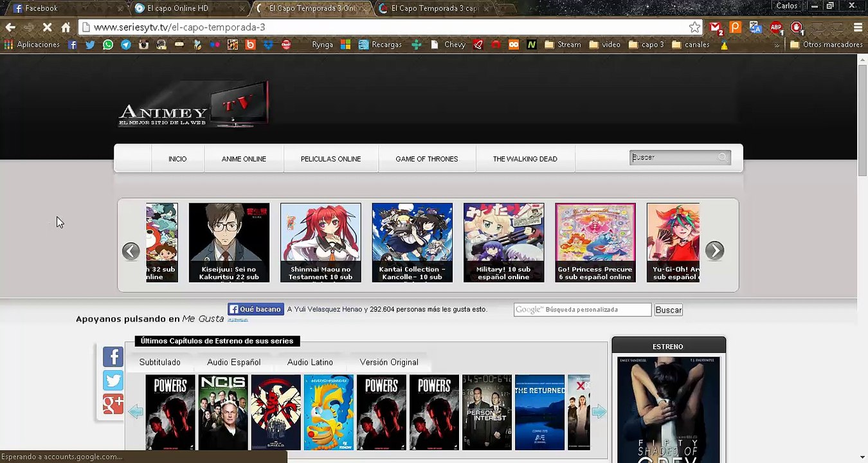The width and height of the screenshot is (868, 463).
Task: Open the Fifty Shades of Grey poster
Action: click(x=669, y=410)
